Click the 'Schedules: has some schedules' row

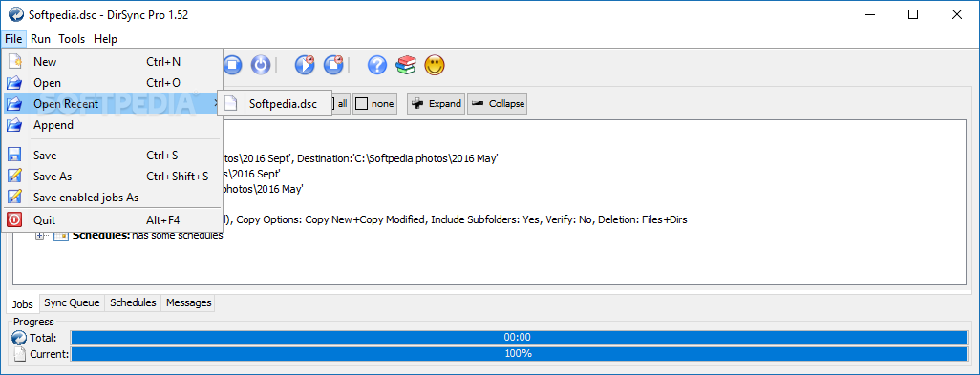tap(147, 236)
